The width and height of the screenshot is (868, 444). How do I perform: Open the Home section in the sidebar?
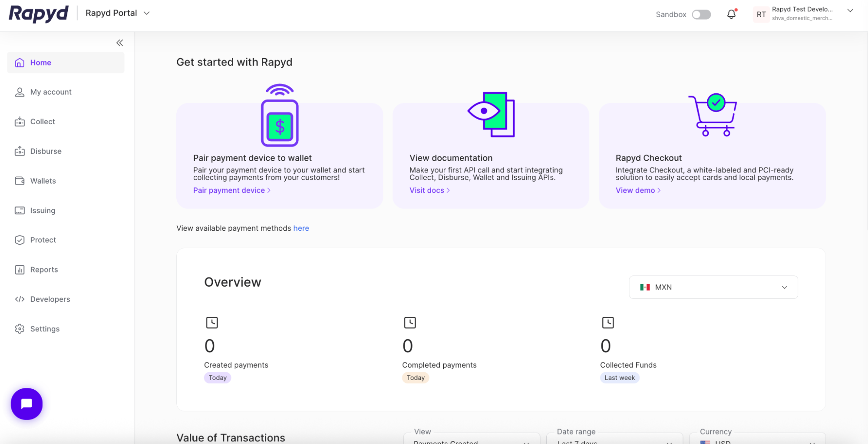point(40,62)
